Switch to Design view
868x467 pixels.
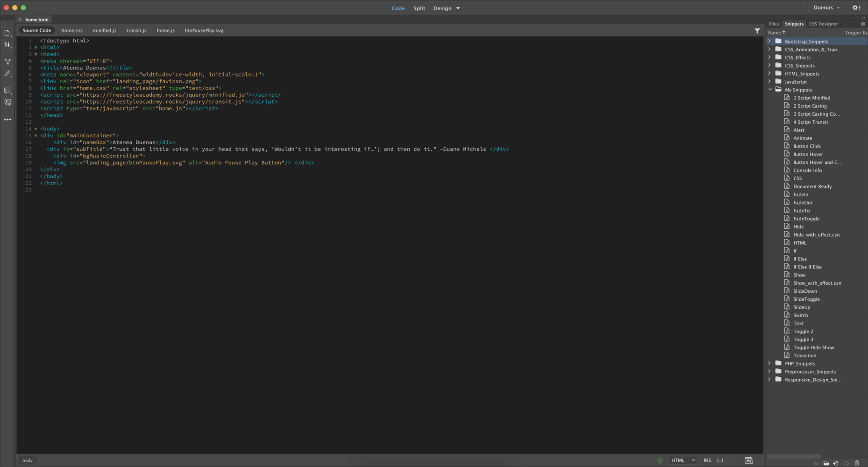click(442, 8)
